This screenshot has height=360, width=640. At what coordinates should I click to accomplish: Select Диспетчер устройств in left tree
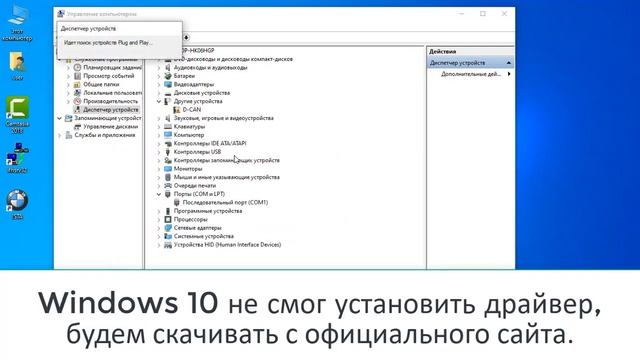(111, 110)
